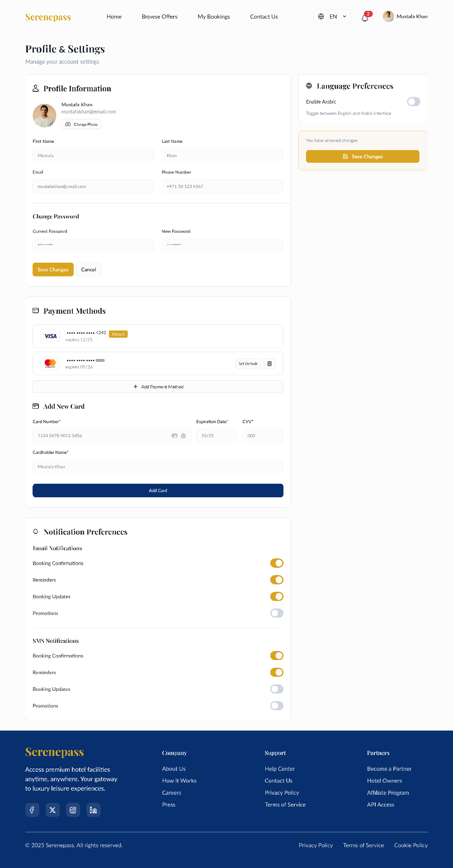Open My Bookings in navigation
This screenshot has height=868, width=453.
[x=214, y=17]
